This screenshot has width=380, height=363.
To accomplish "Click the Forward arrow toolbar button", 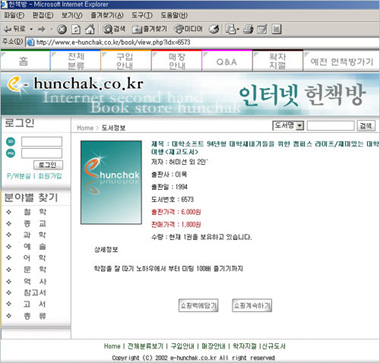I will 41,29.
